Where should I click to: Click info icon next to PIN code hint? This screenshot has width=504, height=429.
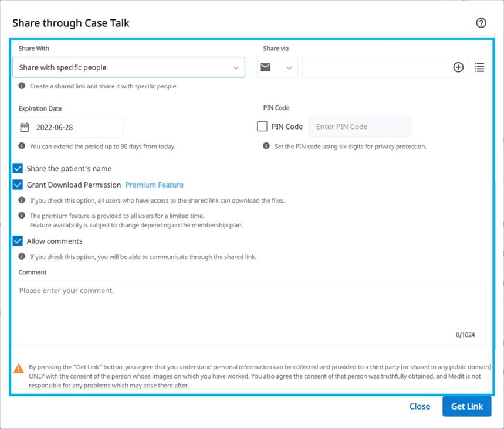266,146
